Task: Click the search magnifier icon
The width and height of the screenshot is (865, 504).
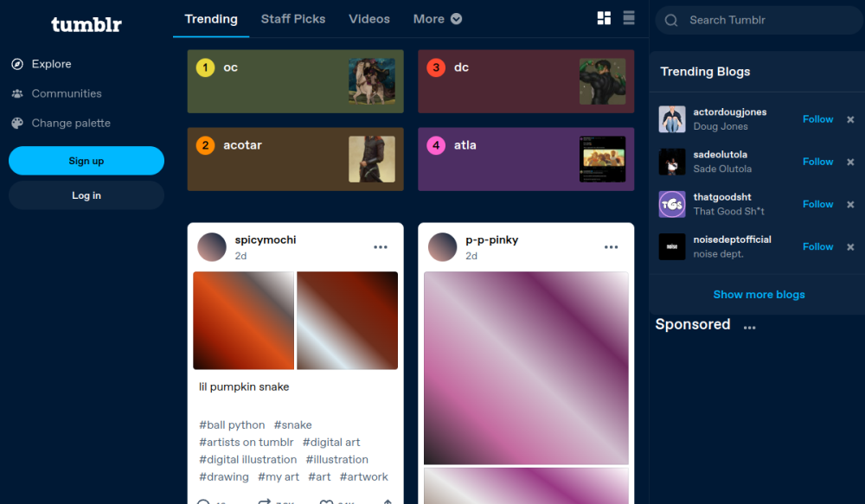Action: pos(671,21)
